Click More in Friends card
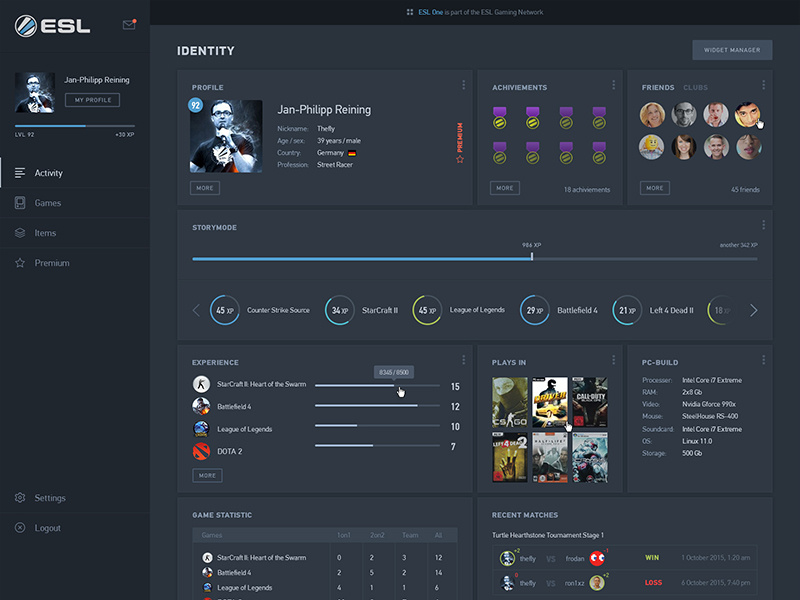Viewport: 800px width, 600px height. (655, 188)
